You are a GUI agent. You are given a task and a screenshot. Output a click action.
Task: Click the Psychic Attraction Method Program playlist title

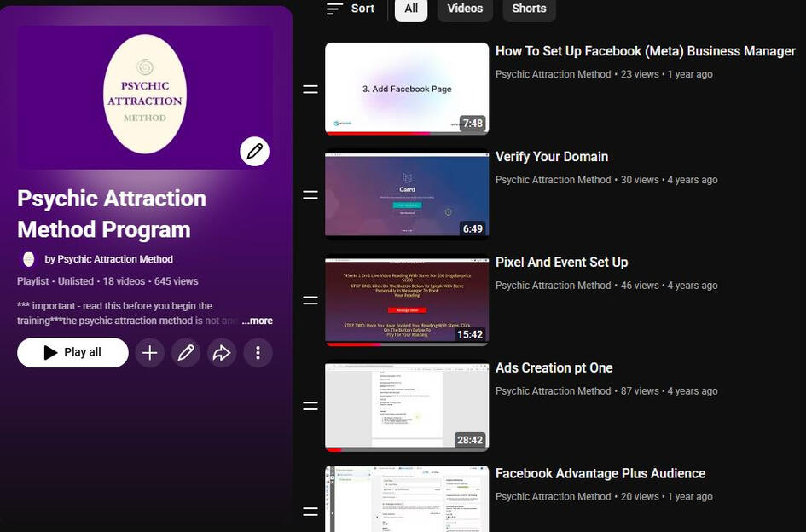click(x=112, y=214)
